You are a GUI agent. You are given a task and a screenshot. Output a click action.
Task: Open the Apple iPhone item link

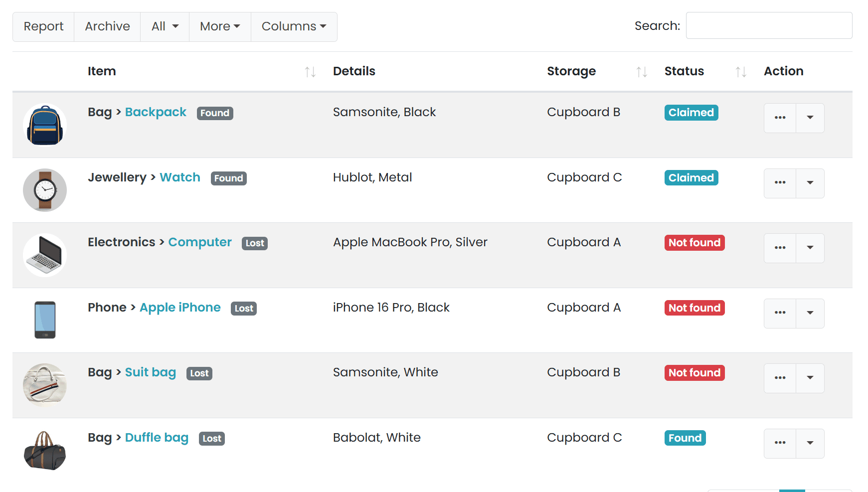[180, 307]
